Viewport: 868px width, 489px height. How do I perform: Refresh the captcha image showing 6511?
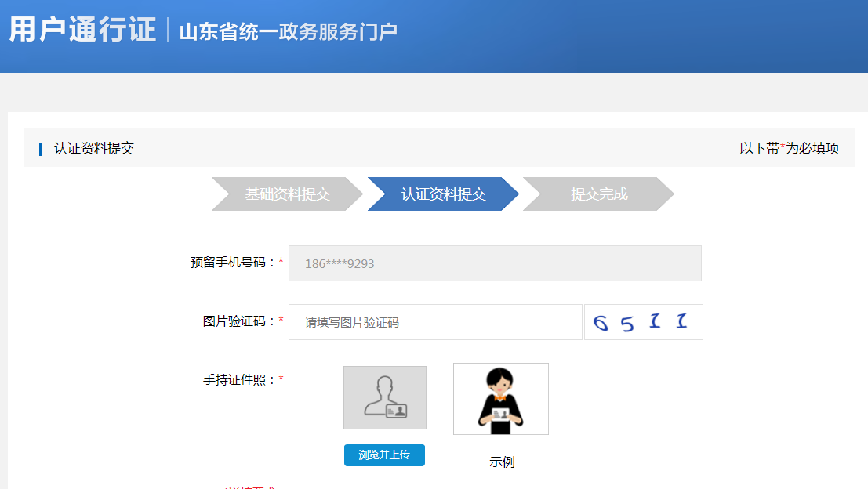(643, 322)
